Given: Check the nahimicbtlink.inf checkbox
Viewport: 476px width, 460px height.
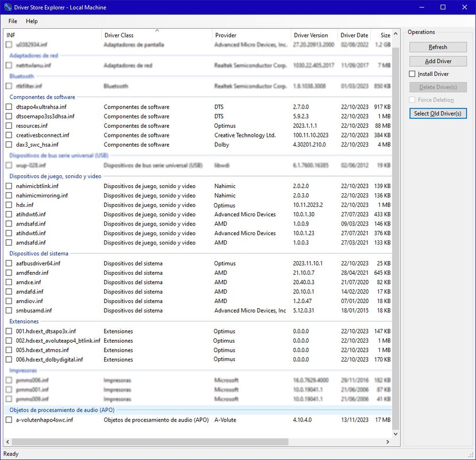Looking at the screenshot, I should tap(9, 186).
